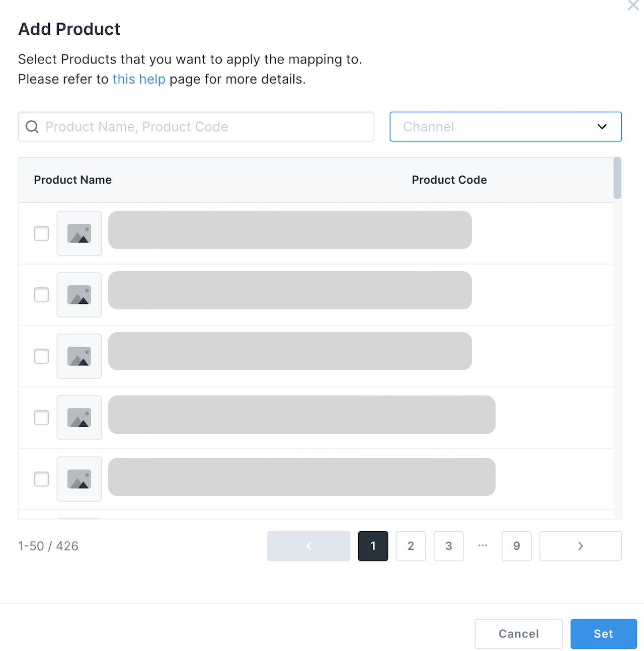The width and height of the screenshot is (644, 651).
Task: Select the third product row checkbox
Action: 41,356
